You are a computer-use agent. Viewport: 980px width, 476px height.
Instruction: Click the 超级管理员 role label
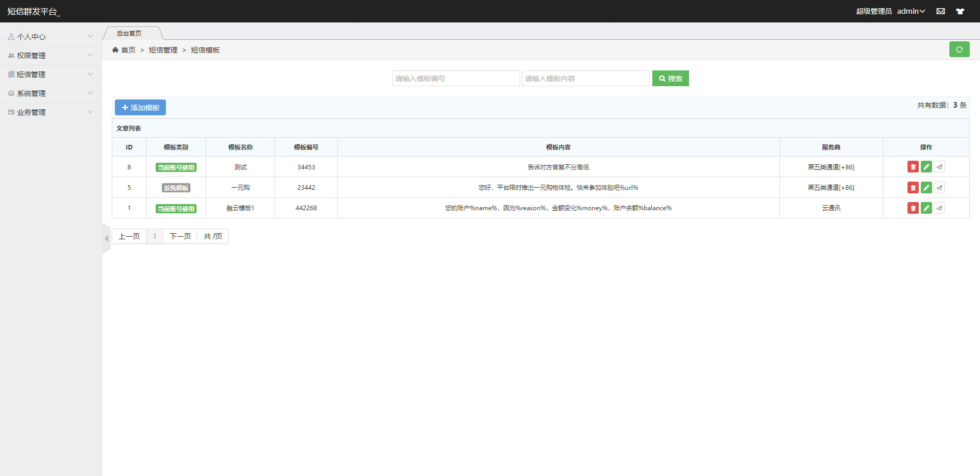click(874, 11)
